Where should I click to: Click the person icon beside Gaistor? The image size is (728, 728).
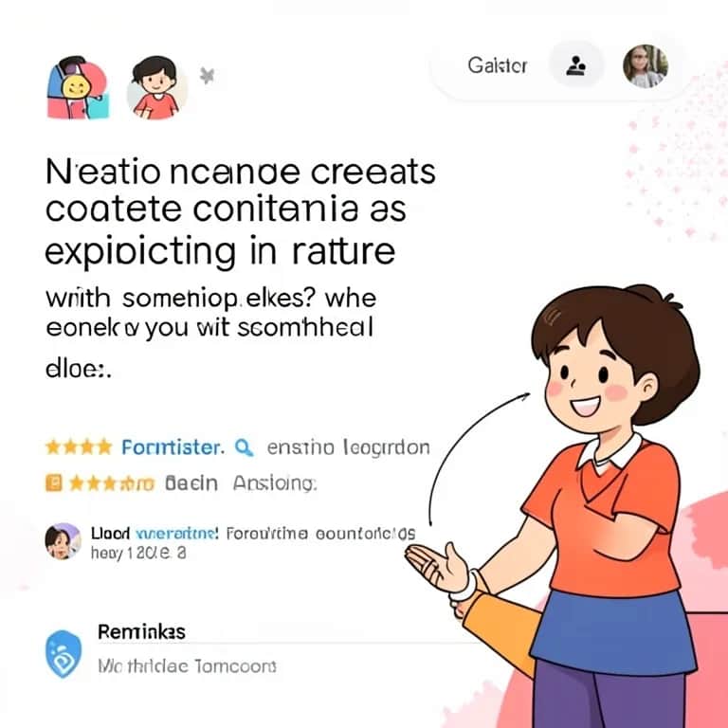tap(576, 66)
